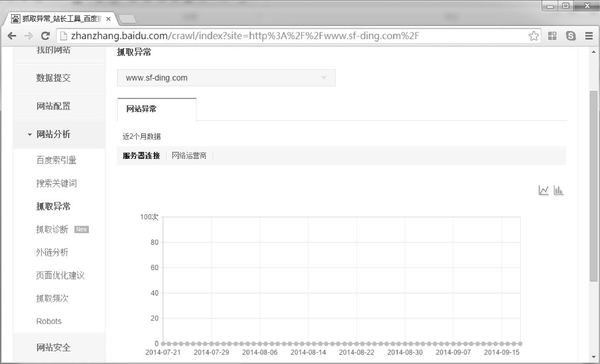
Task: Bookmark page with the star icon
Action: pos(533,36)
